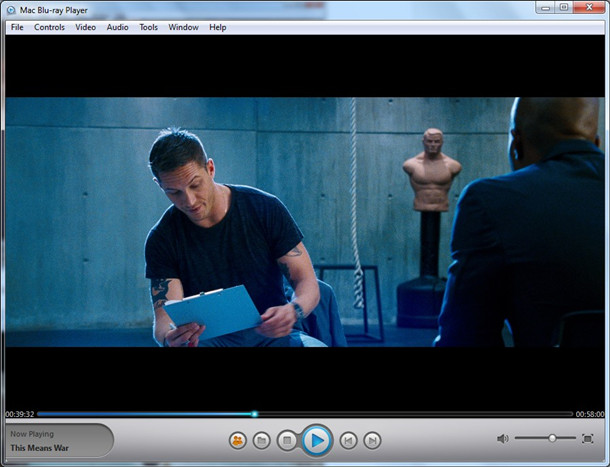This screenshot has height=467, width=610.
Task: Open the Audio menu
Action: pyautogui.click(x=117, y=27)
